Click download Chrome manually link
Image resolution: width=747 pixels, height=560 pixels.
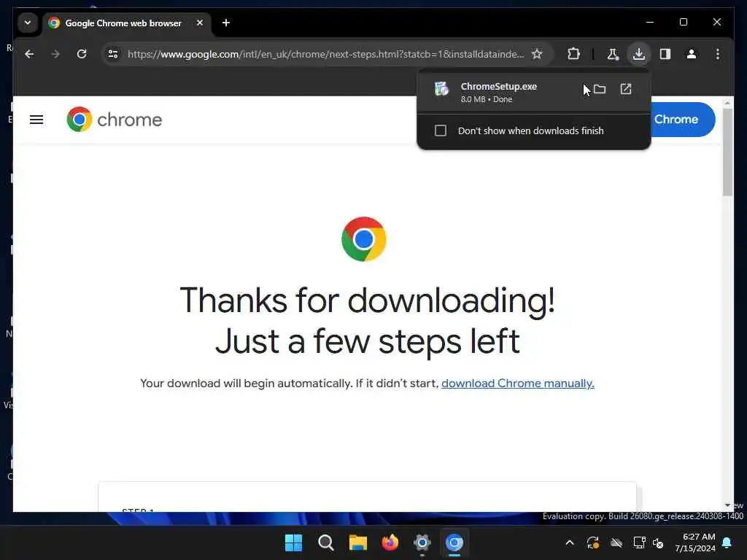tap(518, 384)
